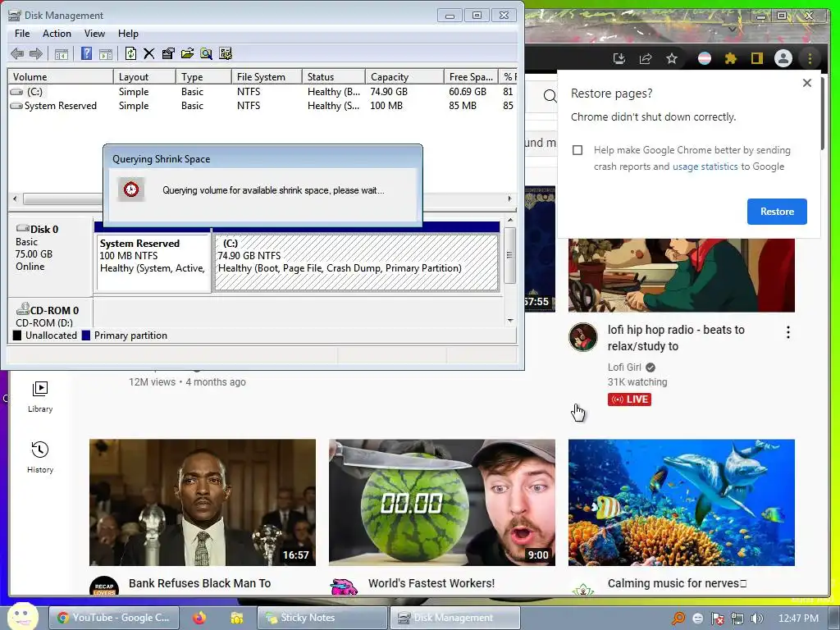This screenshot has width=840, height=630.
Task: Click the settings list icon in toolbar
Action: tap(226, 53)
